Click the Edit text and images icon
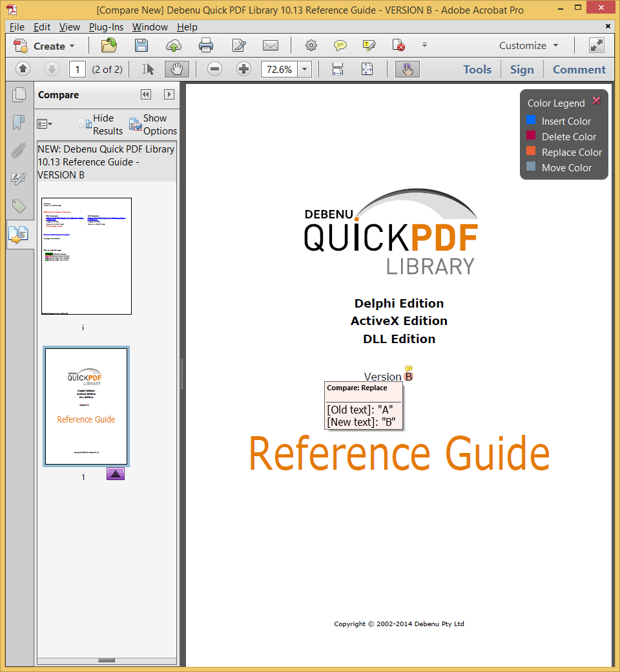Screen dimensions: 620x672 (x=239, y=45)
